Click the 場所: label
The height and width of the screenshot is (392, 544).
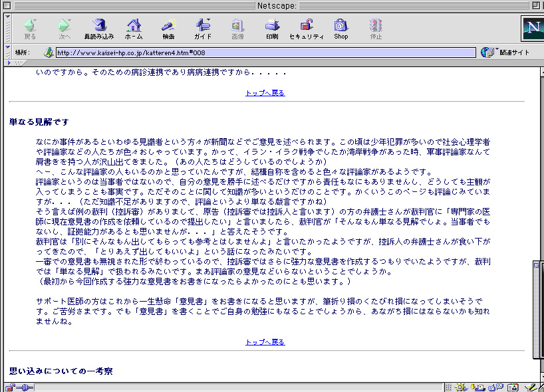[x=23, y=52]
